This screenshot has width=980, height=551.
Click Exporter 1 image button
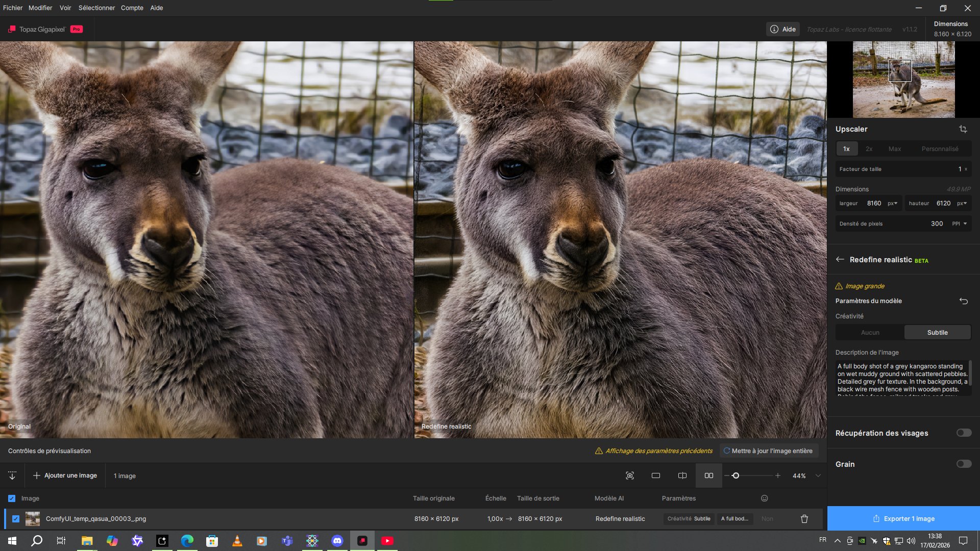pos(903,519)
